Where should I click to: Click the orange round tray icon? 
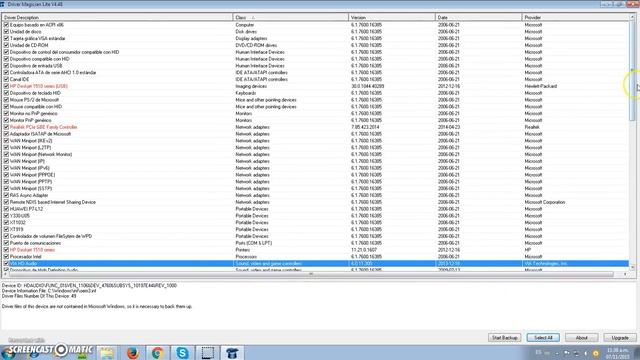point(596,353)
